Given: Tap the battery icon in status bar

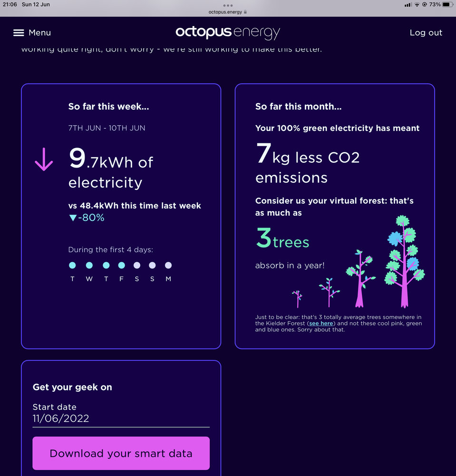Looking at the screenshot, I should tap(448, 5).
